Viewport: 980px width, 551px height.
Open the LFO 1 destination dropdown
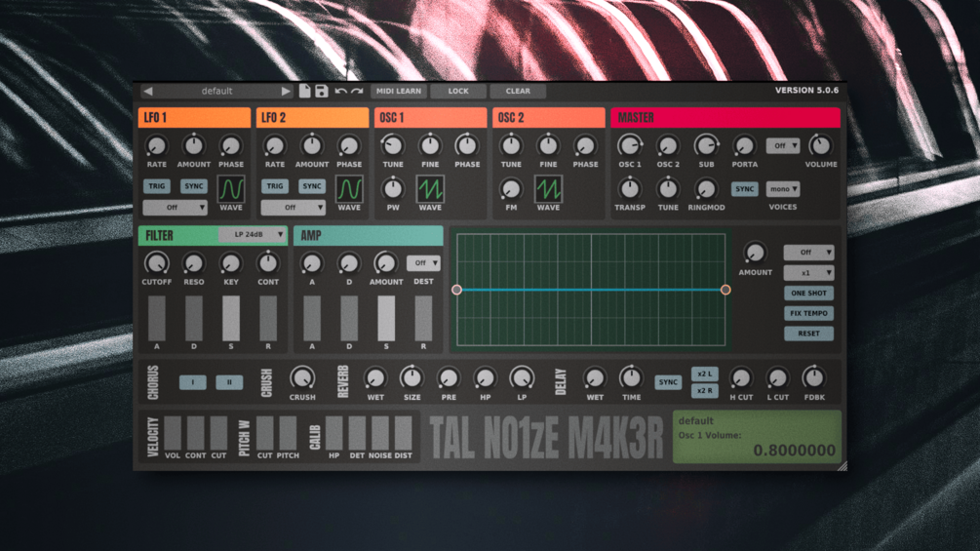coord(175,208)
